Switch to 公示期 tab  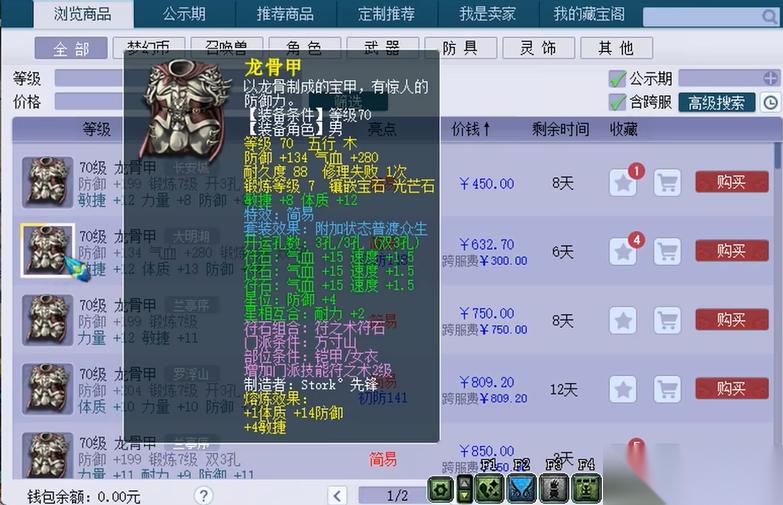coord(184,14)
